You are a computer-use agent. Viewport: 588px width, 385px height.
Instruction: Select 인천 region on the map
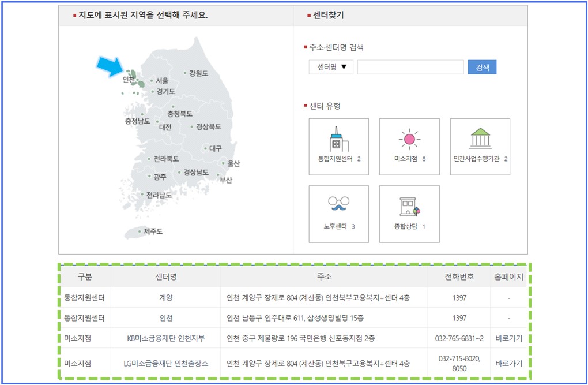click(x=129, y=79)
